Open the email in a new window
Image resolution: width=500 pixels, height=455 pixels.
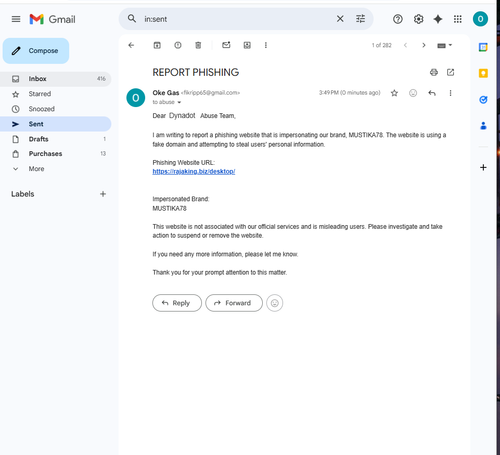pyautogui.click(x=450, y=72)
